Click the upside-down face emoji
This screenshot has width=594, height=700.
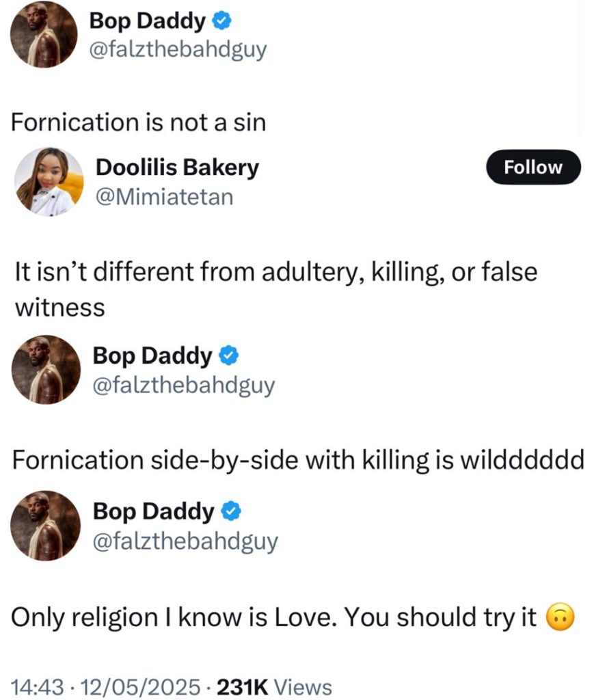(x=558, y=618)
